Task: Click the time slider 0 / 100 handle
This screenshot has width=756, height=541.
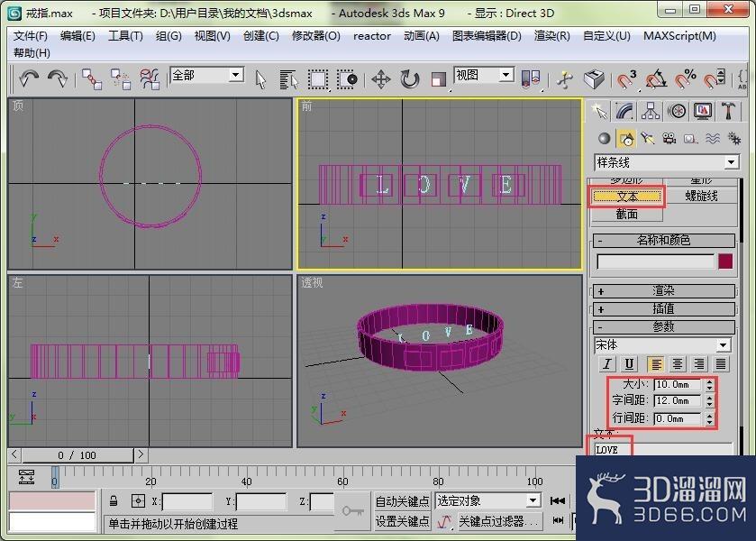Action: click(x=77, y=455)
